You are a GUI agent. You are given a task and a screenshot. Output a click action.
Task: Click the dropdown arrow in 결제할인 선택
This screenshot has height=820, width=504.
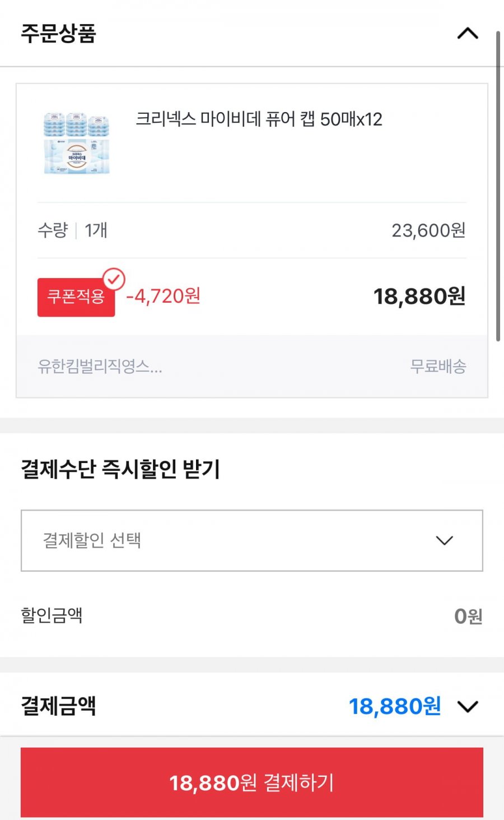click(444, 540)
